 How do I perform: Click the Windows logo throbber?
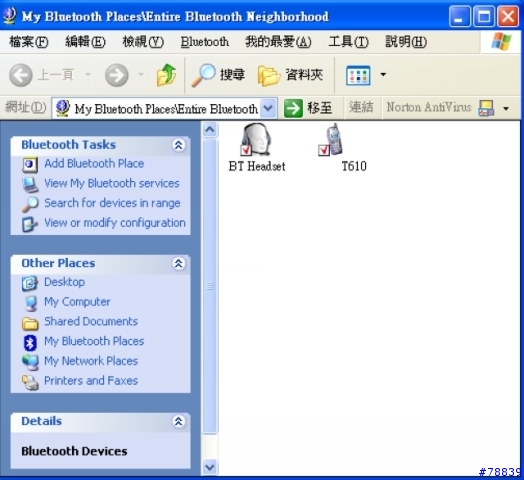coord(501,41)
